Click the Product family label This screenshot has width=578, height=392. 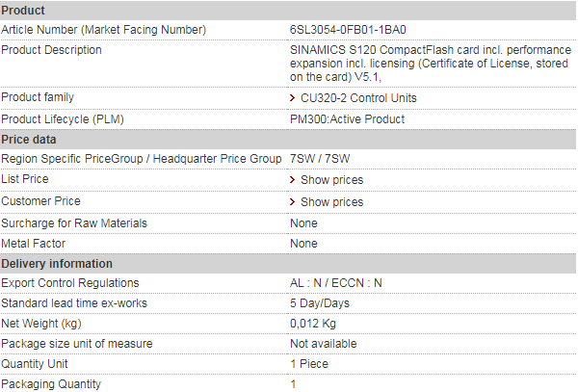pos(38,97)
